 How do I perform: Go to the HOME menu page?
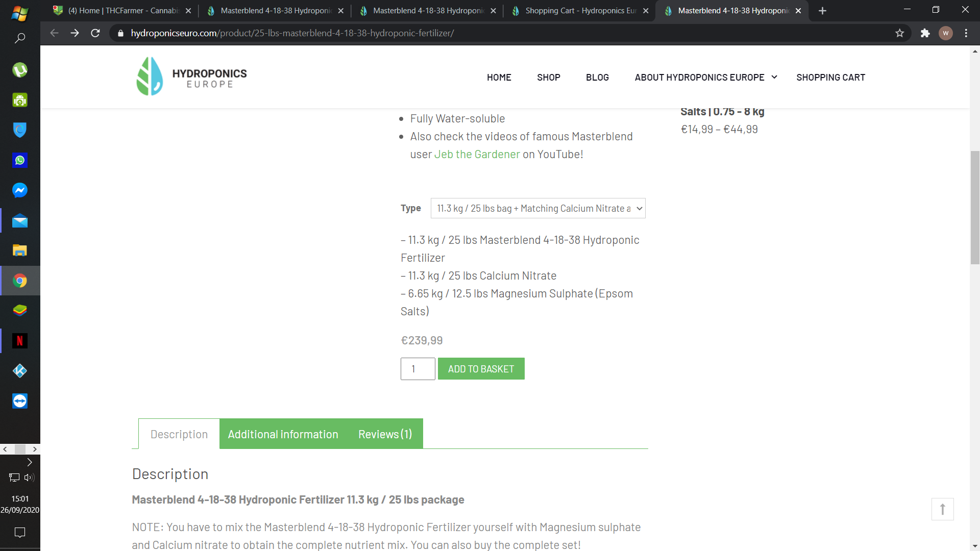tap(499, 78)
